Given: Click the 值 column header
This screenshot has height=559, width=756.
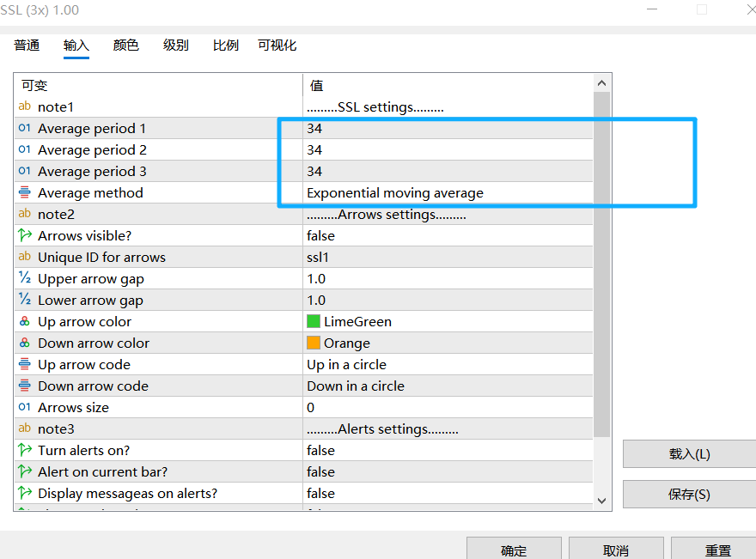Looking at the screenshot, I should point(448,85).
